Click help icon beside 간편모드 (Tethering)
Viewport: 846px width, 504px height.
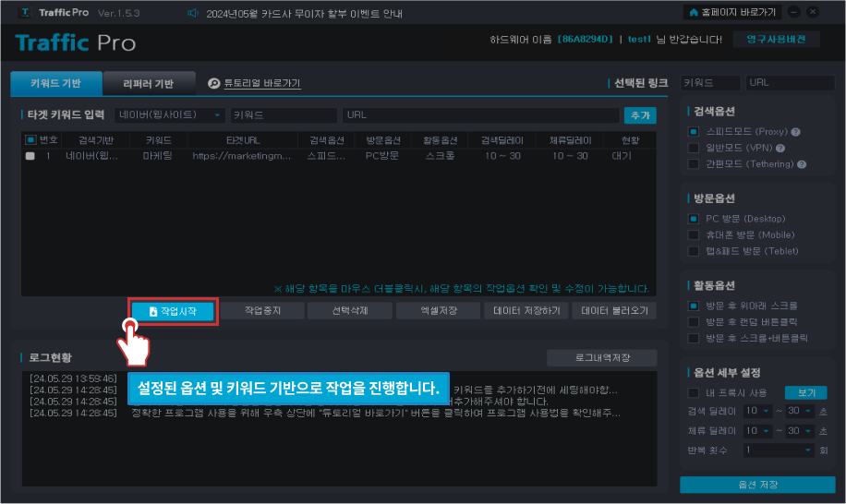pyautogui.click(x=802, y=164)
